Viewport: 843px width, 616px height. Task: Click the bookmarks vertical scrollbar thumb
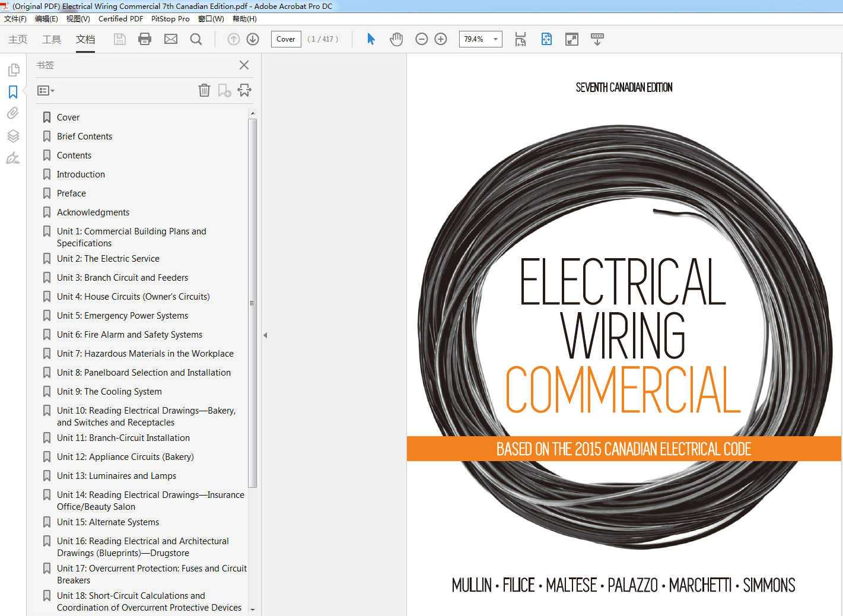252,303
